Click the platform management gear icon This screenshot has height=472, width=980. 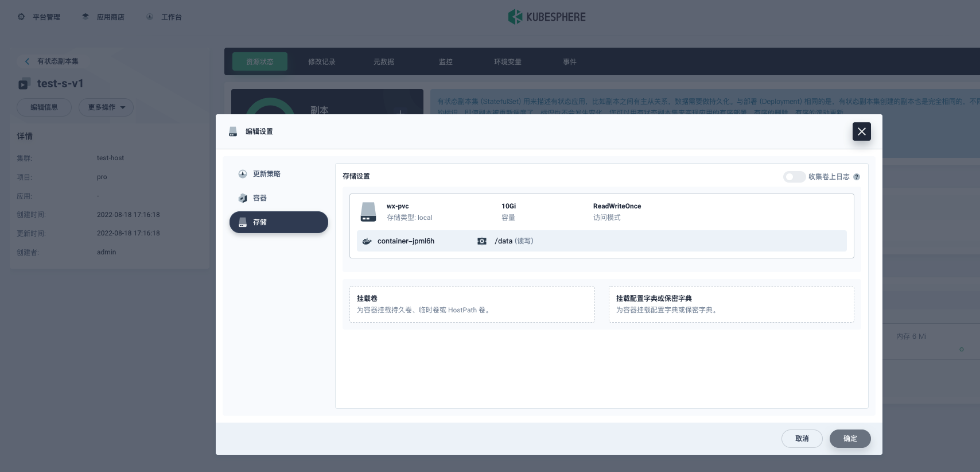[21, 17]
